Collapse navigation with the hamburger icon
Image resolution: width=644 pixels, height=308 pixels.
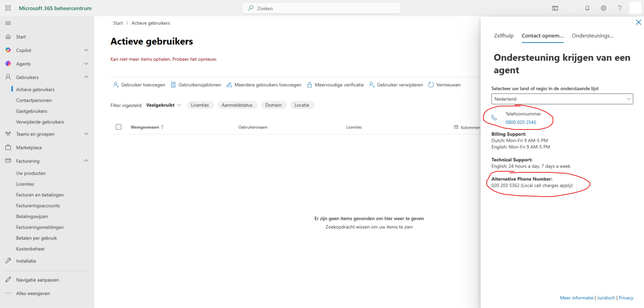click(x=8, y=23)
